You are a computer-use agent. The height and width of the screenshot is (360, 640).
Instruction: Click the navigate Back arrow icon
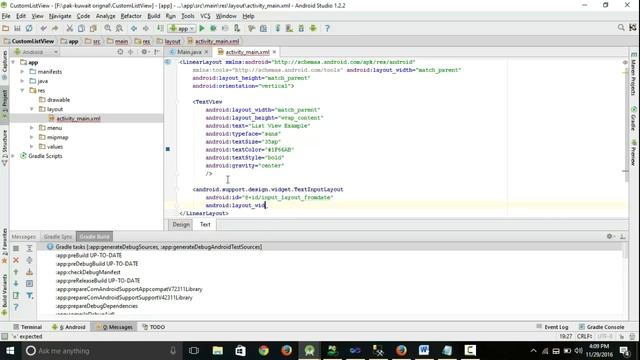(133, 28)
